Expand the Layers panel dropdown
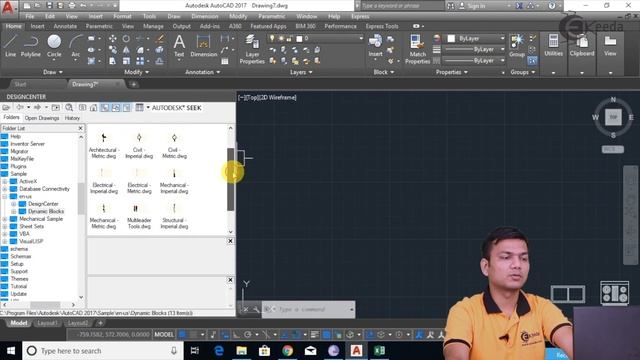Screen dimensions: 640x360 pyautogui.click(x=301, y=72)
